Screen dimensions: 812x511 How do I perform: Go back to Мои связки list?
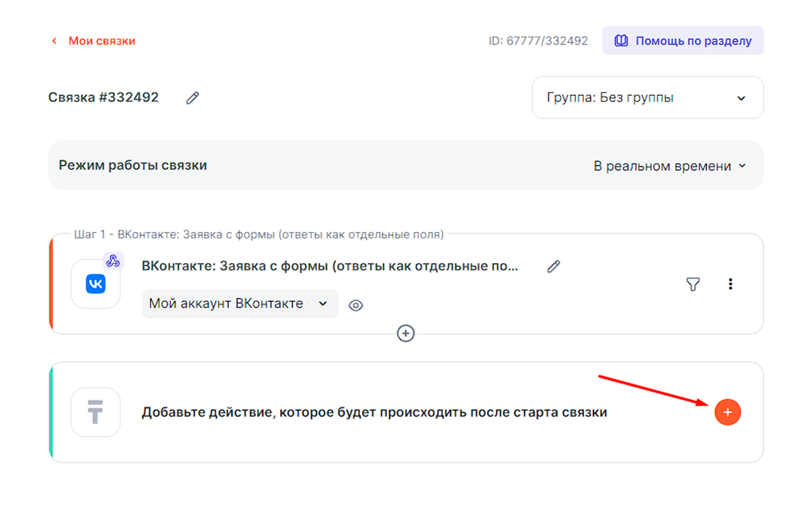pos(101,41)
